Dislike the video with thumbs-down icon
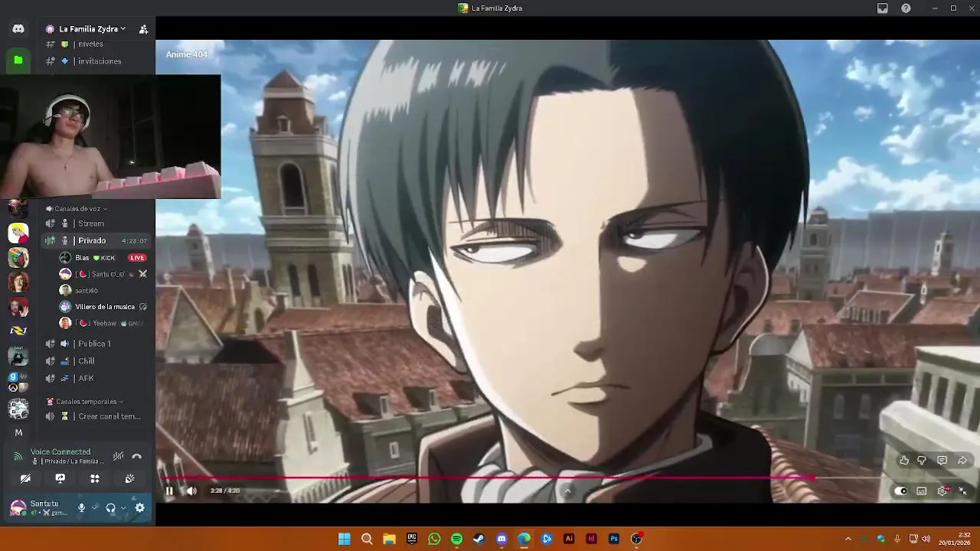This screenshot has height=551, width=980. click(x=922, y=461)
